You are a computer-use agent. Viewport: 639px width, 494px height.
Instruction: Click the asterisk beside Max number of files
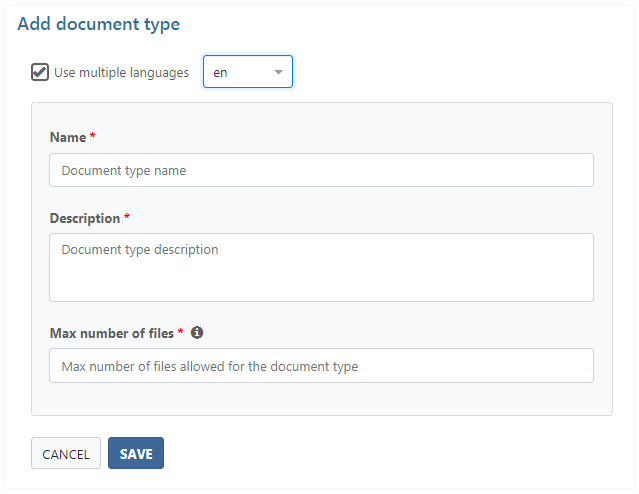181,333
